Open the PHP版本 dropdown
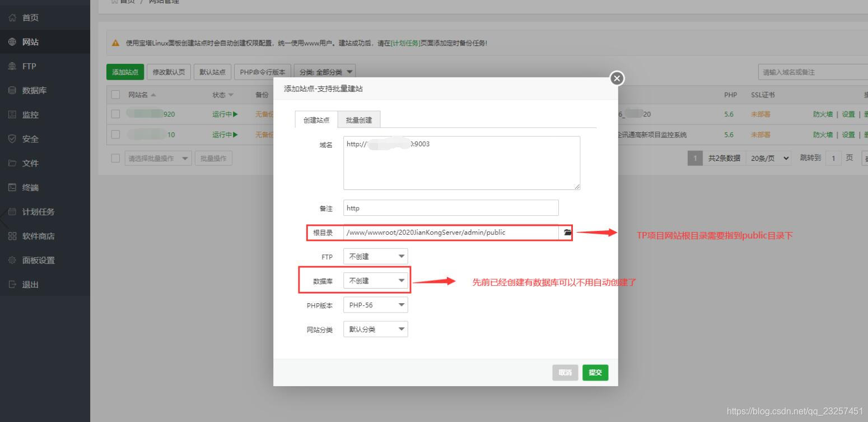868x422 pixels. (375, 305)
